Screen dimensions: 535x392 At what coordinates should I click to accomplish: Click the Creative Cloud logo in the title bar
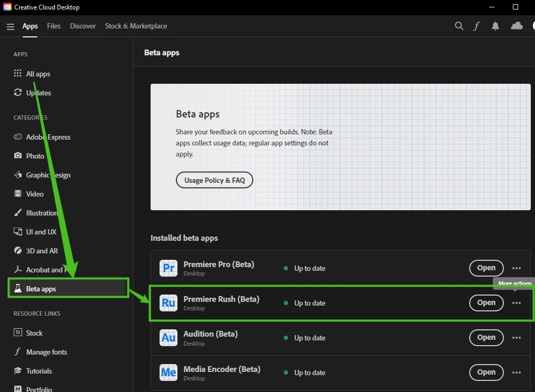(x=7, y=7)
